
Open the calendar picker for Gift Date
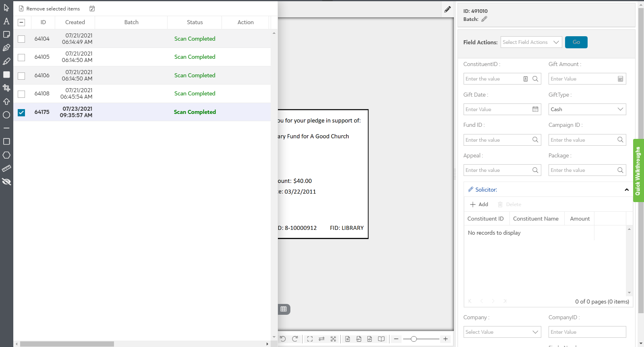coord(535,109)
